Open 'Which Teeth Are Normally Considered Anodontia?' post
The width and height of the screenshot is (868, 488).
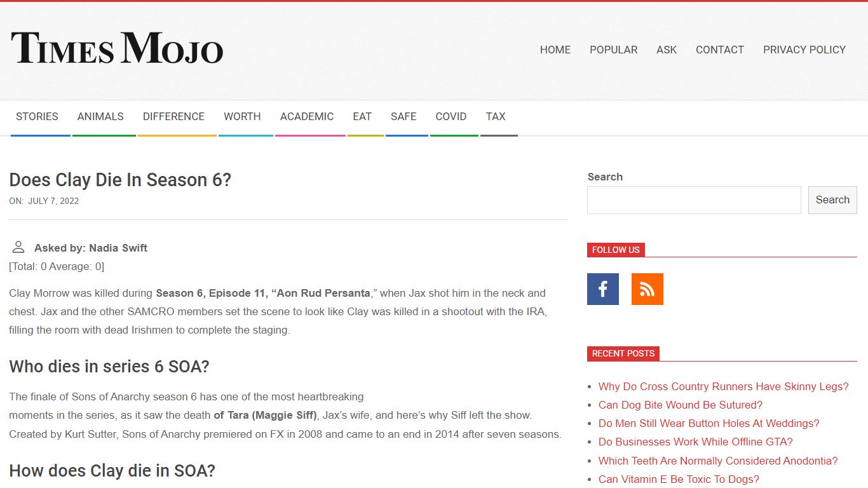point(718,461)
